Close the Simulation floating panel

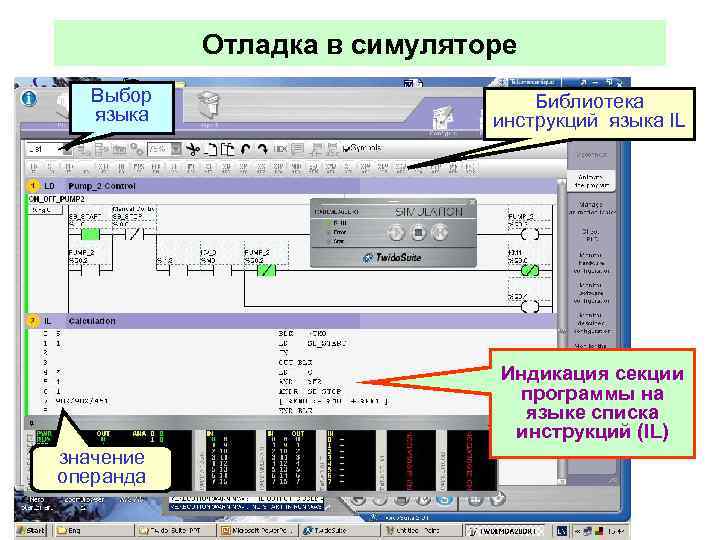472,202
